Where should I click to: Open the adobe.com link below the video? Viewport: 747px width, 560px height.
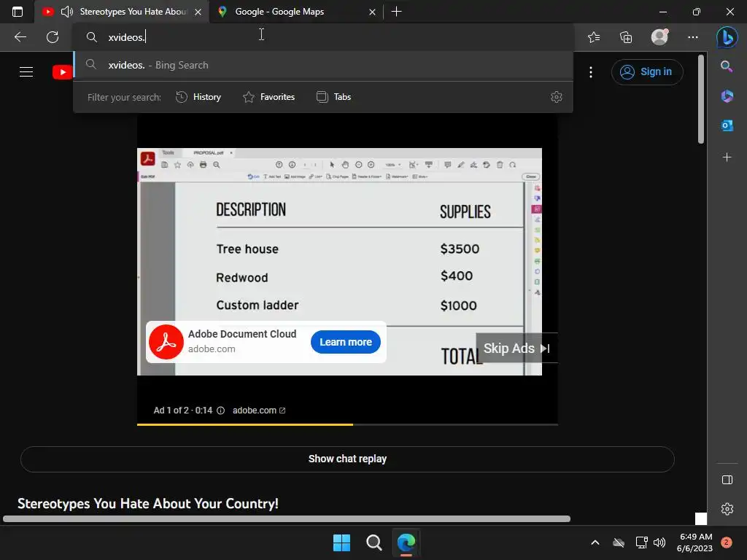(259, 411)
